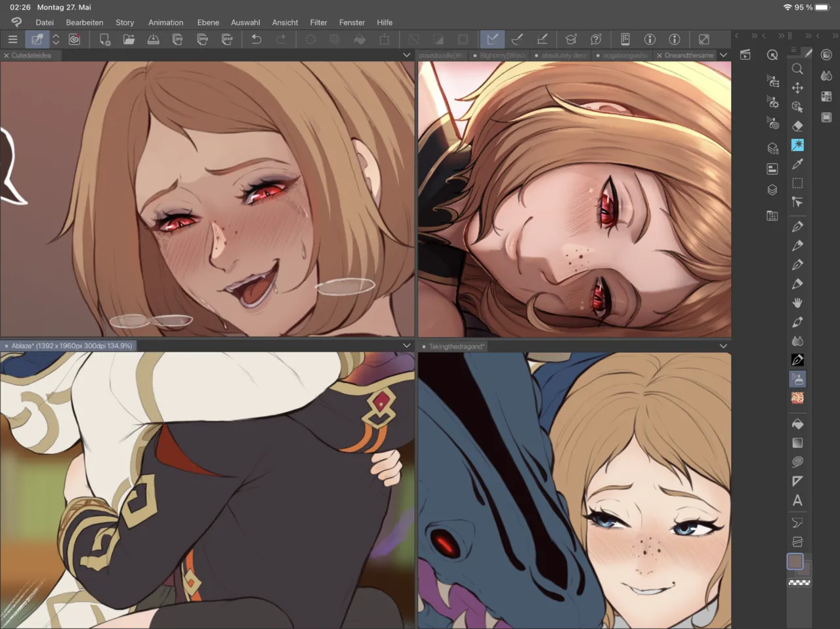Select the Blend tool with two droplets

pyautogui.click(x=797, y=341)
